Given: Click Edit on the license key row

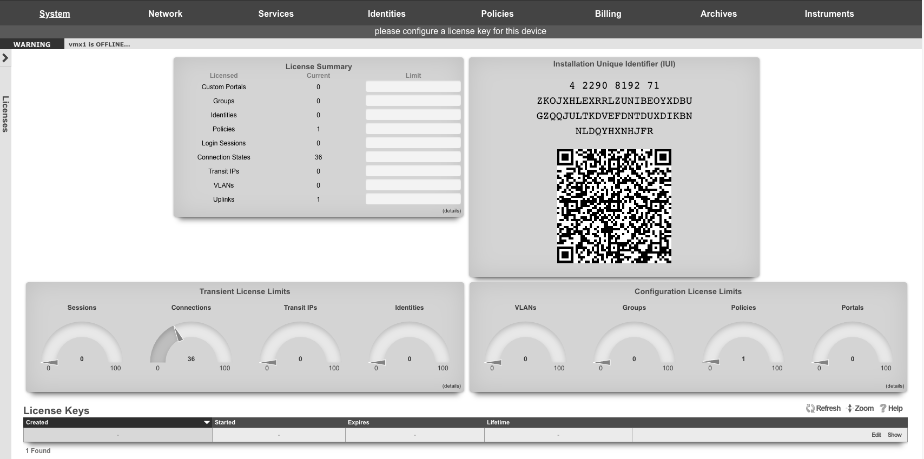Looking at the screenshot, I should 876,435.
